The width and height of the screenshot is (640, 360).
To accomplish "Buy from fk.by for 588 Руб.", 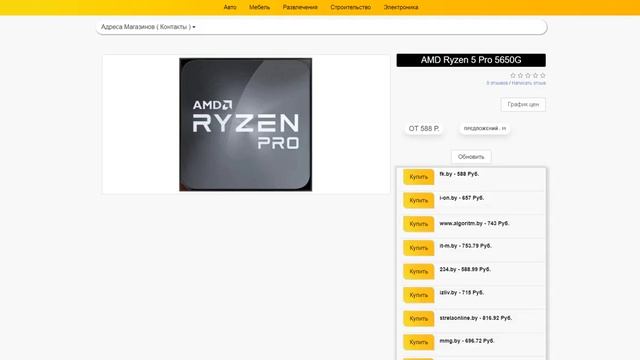I will click(x=419, y=177).
